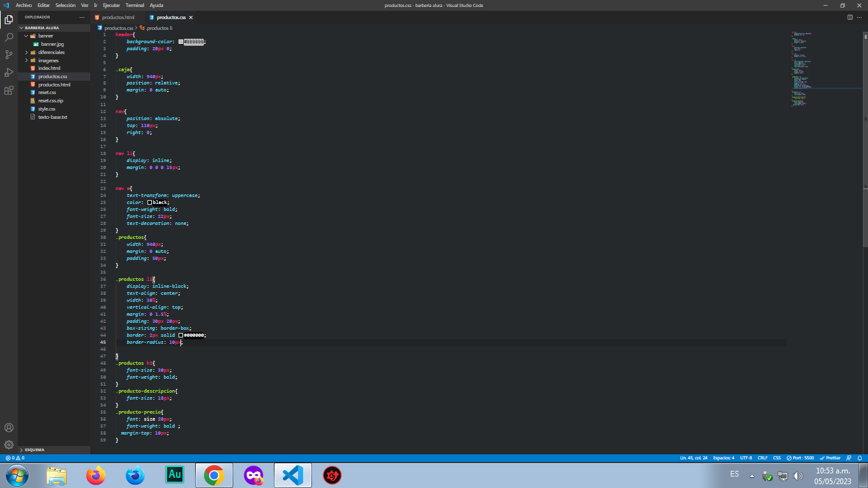Open File Explorer from taskbar
This screenshot has width=868, height=488.
tap(57, 475)
